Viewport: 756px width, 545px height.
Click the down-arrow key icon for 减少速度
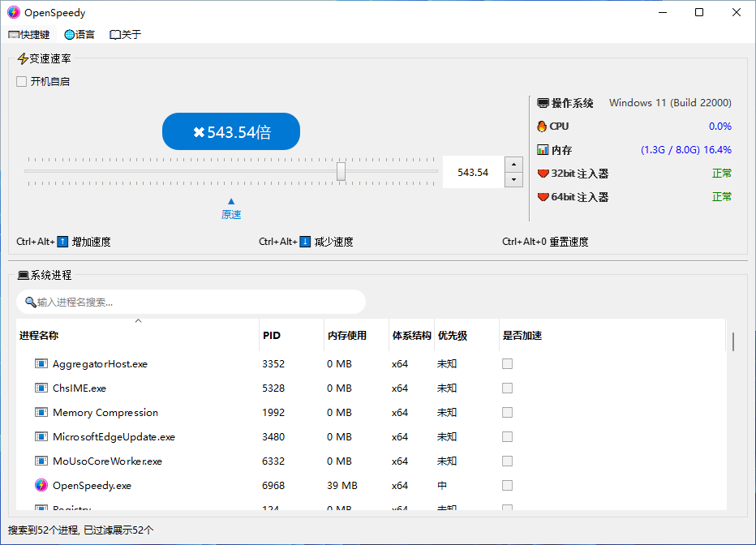tap(305, 242)
